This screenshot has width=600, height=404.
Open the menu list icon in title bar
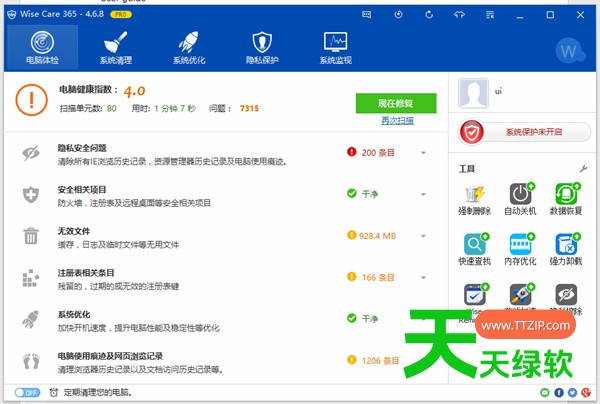490,15
